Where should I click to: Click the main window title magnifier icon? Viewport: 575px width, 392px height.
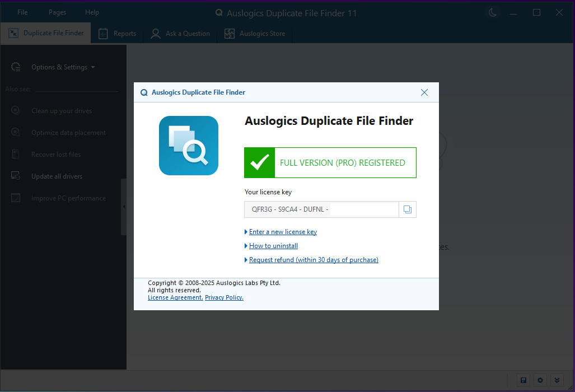[219, 13]
